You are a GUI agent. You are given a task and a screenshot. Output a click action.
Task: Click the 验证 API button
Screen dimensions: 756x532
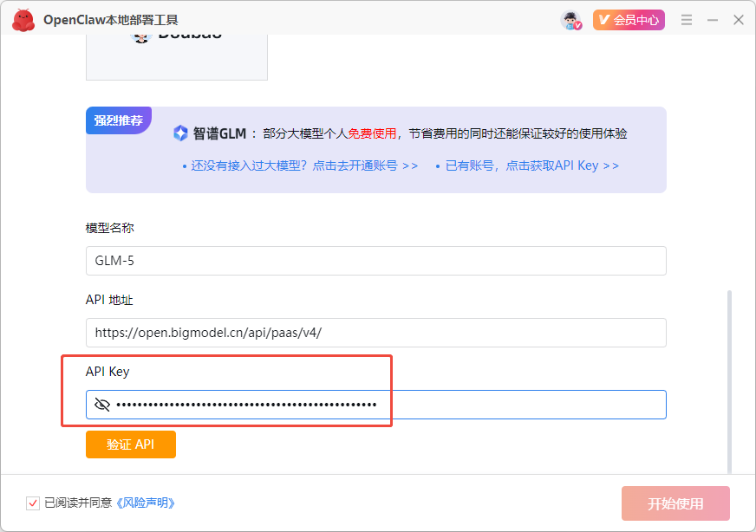pos(130,444)
